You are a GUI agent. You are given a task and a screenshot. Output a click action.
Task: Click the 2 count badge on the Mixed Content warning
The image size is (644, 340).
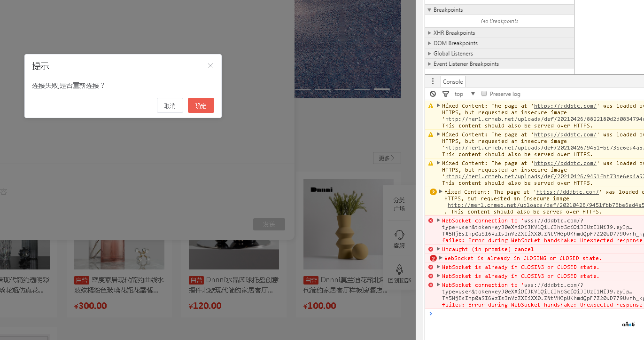pos(434,192)
